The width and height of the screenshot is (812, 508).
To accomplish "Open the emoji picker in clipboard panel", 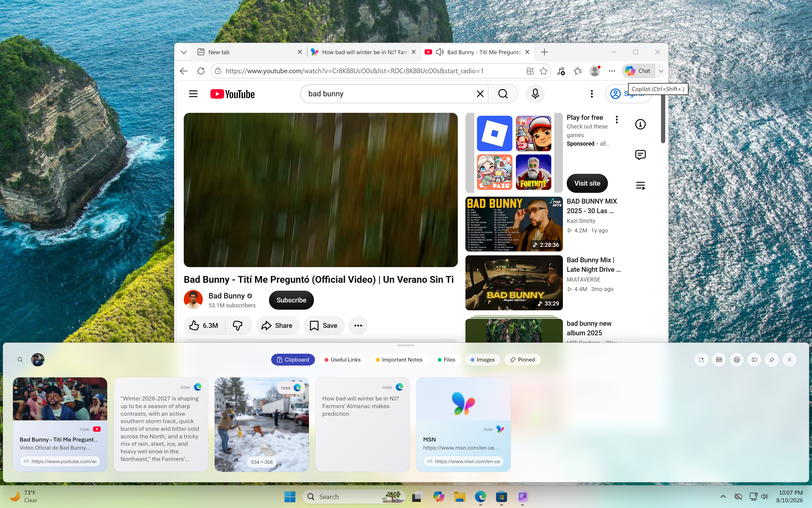I will 737,360.
